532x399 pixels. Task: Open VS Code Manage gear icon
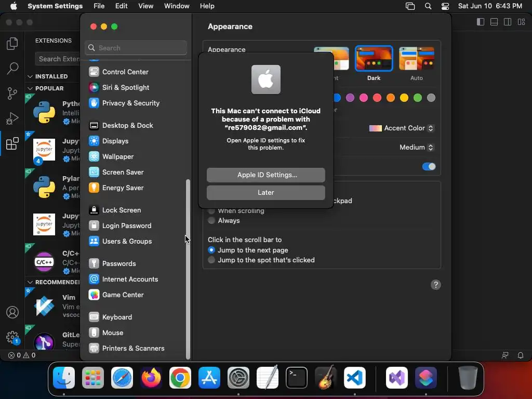12,337
